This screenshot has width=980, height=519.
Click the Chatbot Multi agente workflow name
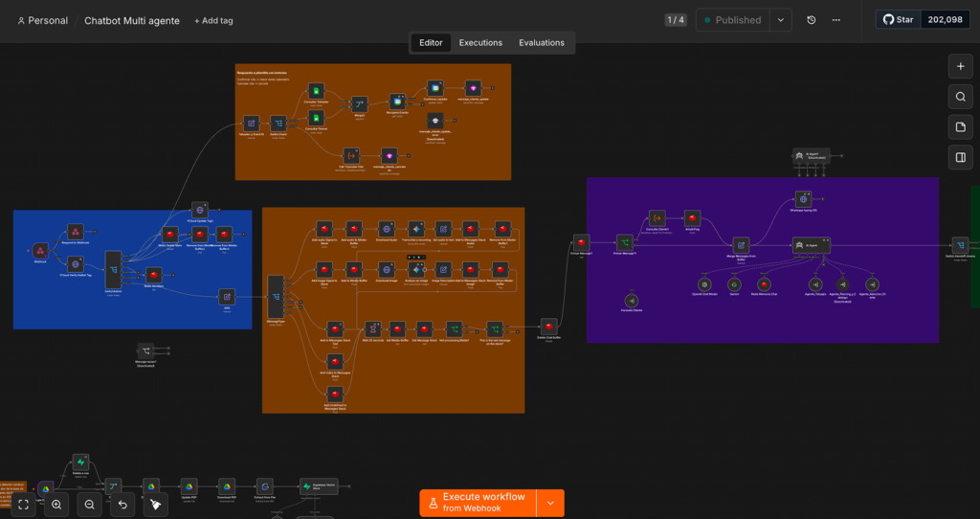[132, 21]
